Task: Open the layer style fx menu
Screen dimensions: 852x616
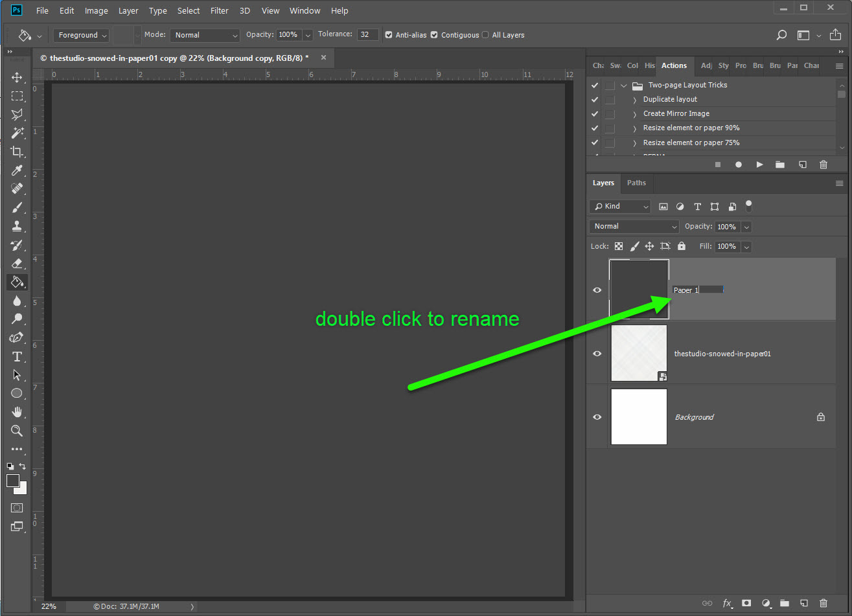Action: [x=728, y=603]
